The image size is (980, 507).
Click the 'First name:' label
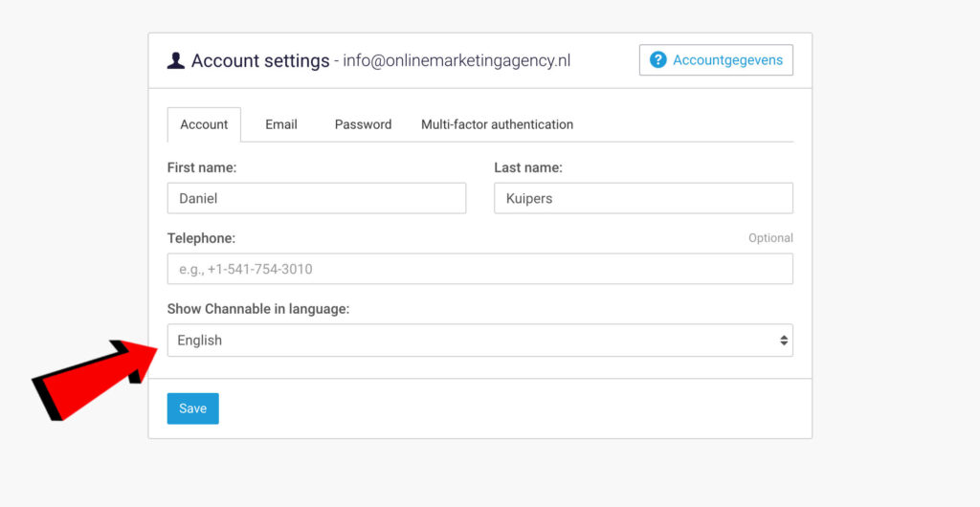[x=202, y=167]
